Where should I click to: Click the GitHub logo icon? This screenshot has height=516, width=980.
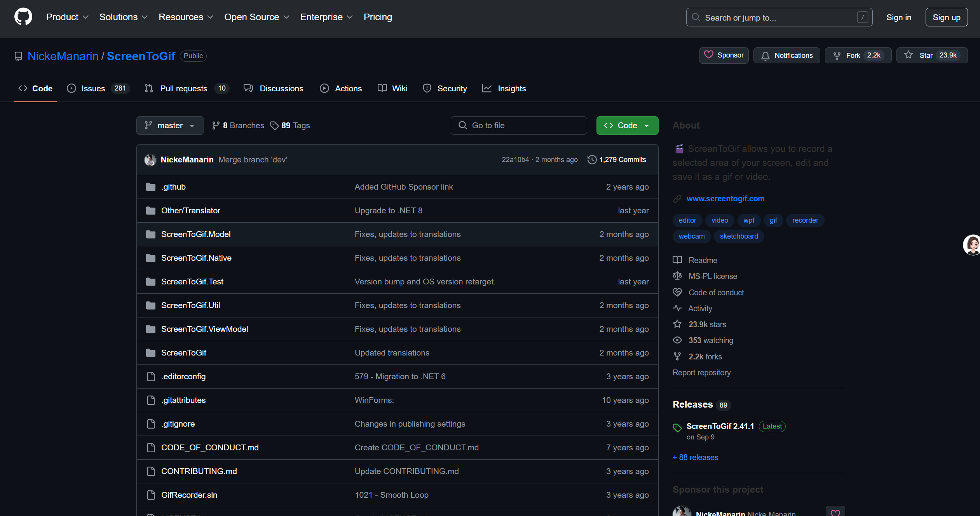23,17
